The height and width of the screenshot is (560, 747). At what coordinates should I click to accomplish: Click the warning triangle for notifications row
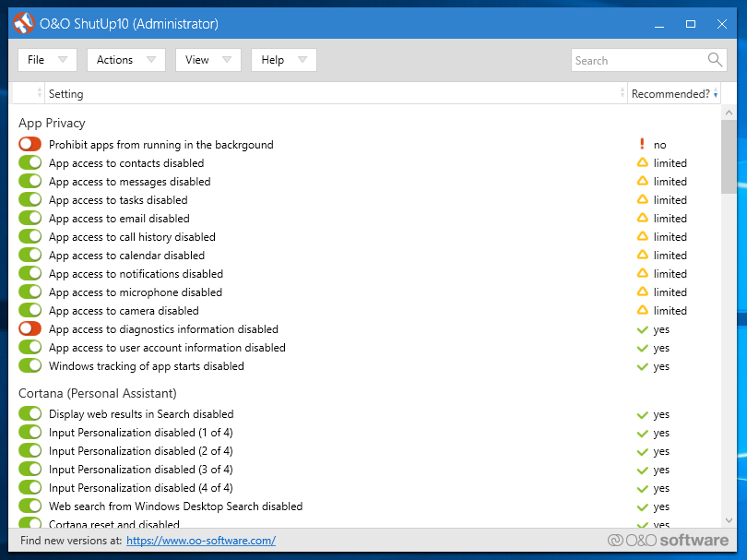coord(642,273)
